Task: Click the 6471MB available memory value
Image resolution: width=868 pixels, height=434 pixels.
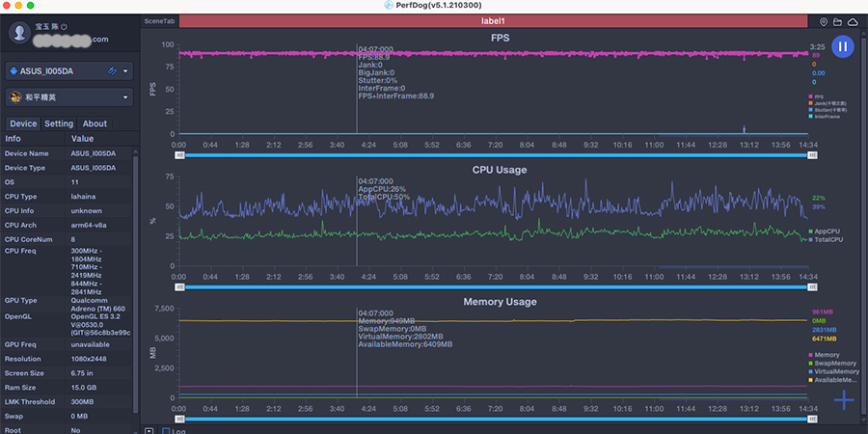Action: pos(825,339)
